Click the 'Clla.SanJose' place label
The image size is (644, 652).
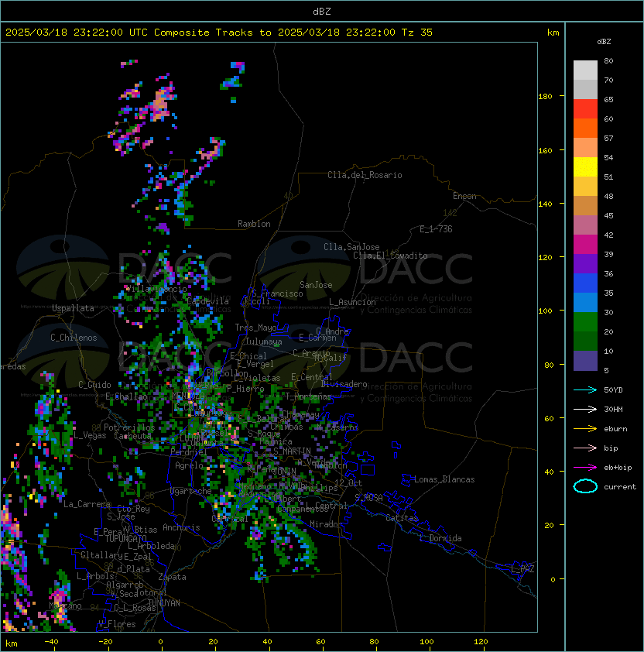click(x=351, y=247)
